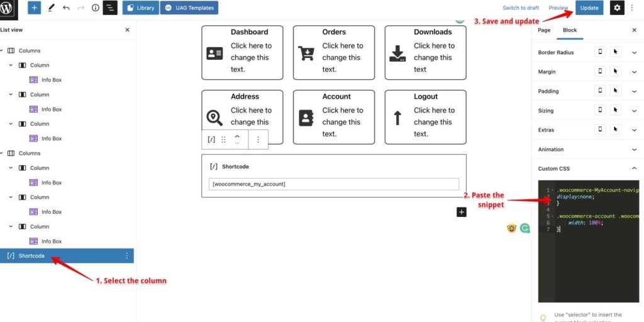Click the shortcode text input field
This screenshot has height=322, width=644.
[334, 184]
